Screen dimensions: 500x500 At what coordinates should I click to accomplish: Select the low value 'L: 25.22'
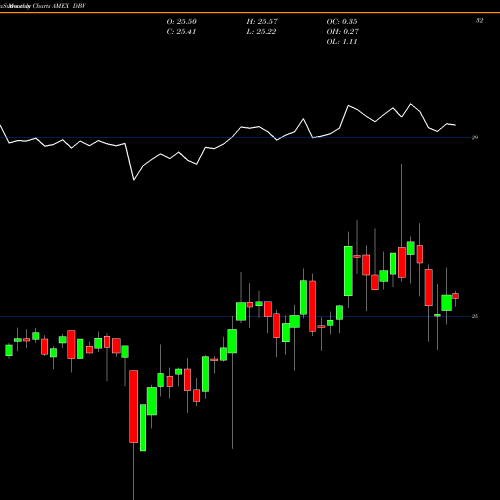261,32
